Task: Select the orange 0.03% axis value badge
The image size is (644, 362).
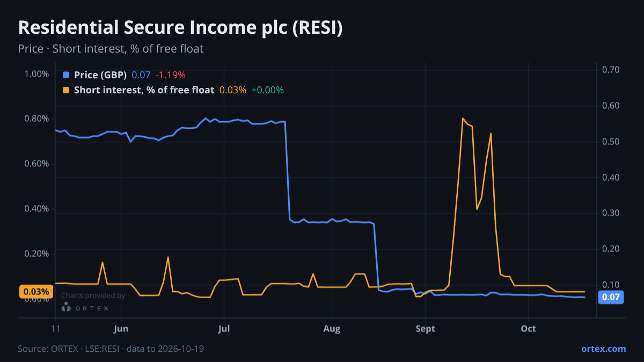Action: [x=36, y=292]
